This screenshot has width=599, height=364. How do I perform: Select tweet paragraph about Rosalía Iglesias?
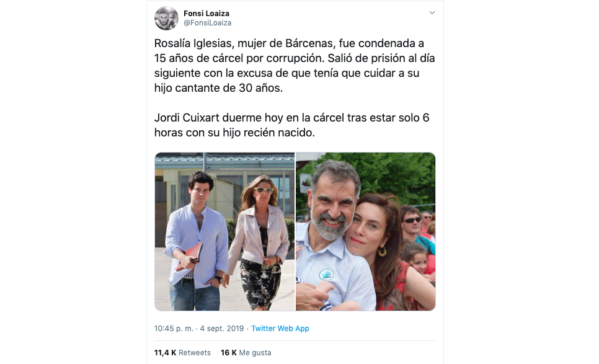click(295, 66)
